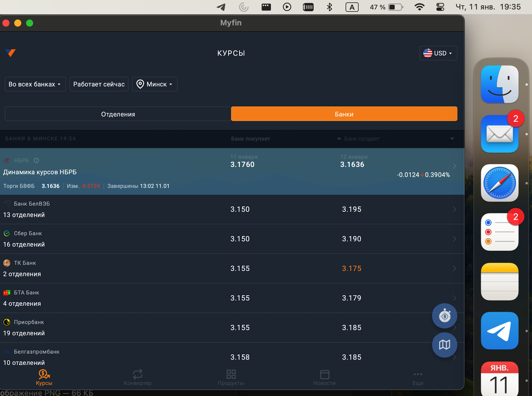The width and height of the screenshot is (532, 396).
Task: Open the sort dropdown arrow in table header
Action: pyautogui.click(x=452, y=139)
